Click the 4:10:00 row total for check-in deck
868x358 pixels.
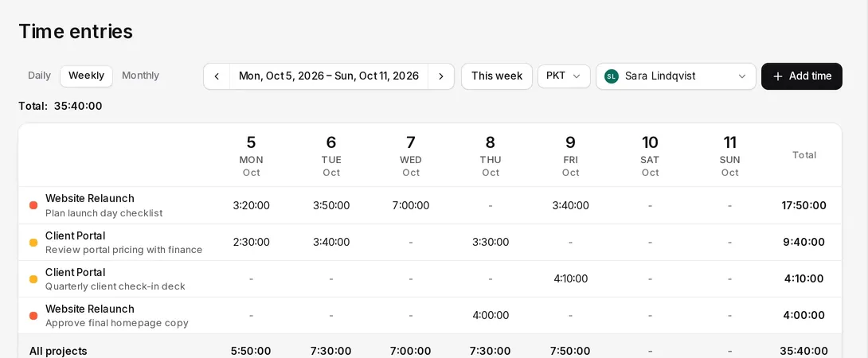[803, 279]
